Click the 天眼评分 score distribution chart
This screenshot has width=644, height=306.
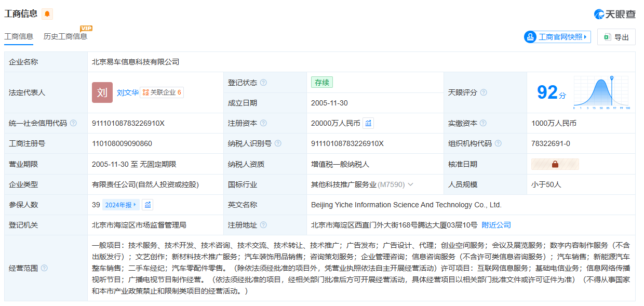point(601,92)
